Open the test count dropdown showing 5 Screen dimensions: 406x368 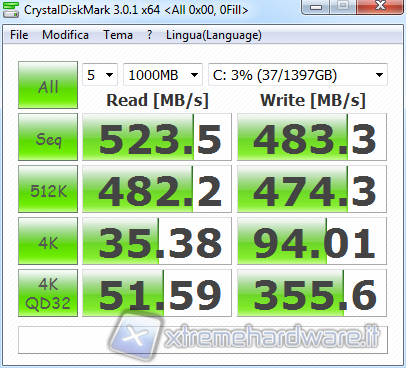(100, 75)
